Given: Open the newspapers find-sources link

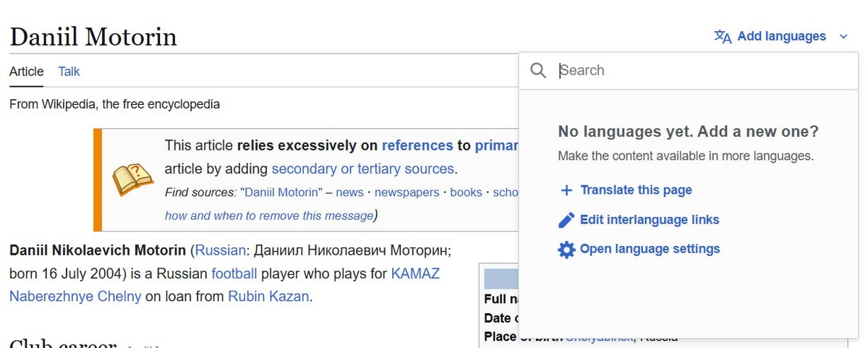Looking at the screenshot, I should point(407,192).
